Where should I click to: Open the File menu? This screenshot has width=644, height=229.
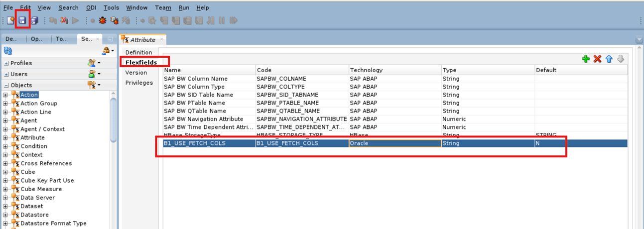pos(8,7)
